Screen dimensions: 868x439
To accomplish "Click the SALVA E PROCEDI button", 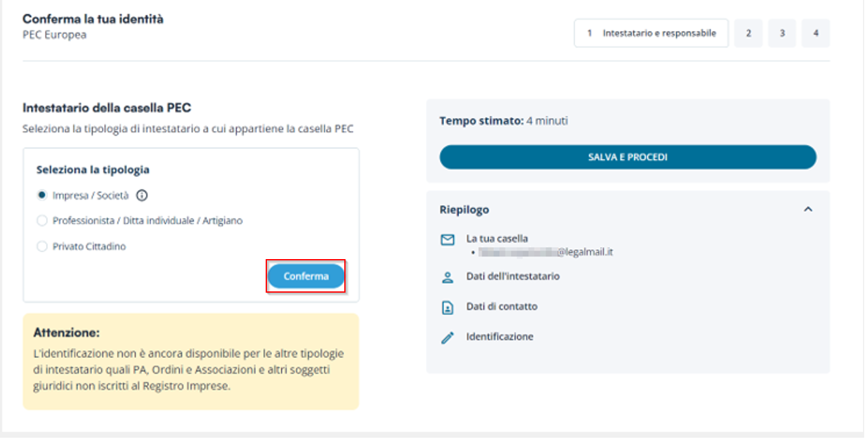I will tap(628, 157).
